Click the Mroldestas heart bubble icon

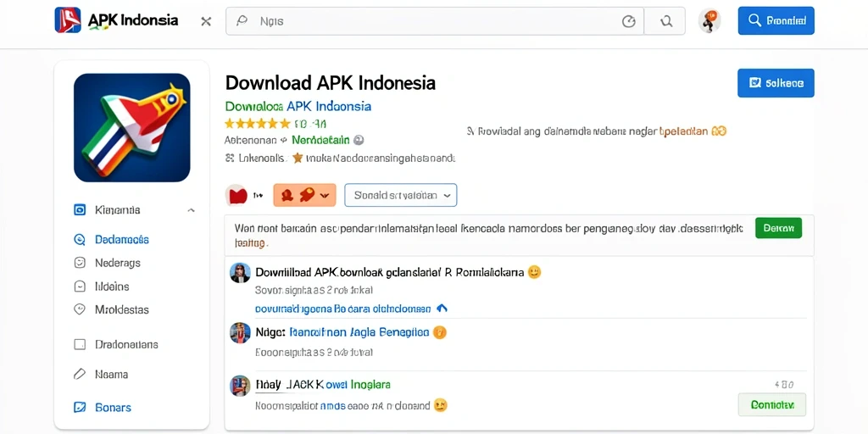coord(80,309)
